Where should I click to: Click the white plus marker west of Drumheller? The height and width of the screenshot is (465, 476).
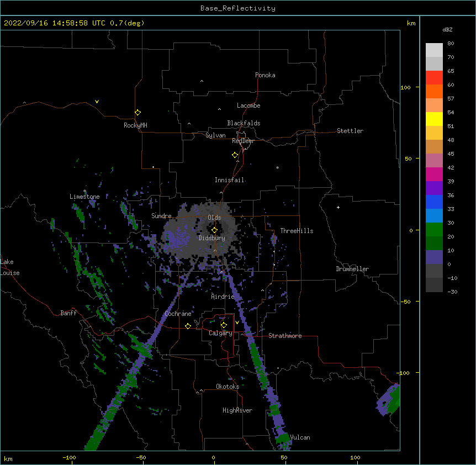[338, 207]
